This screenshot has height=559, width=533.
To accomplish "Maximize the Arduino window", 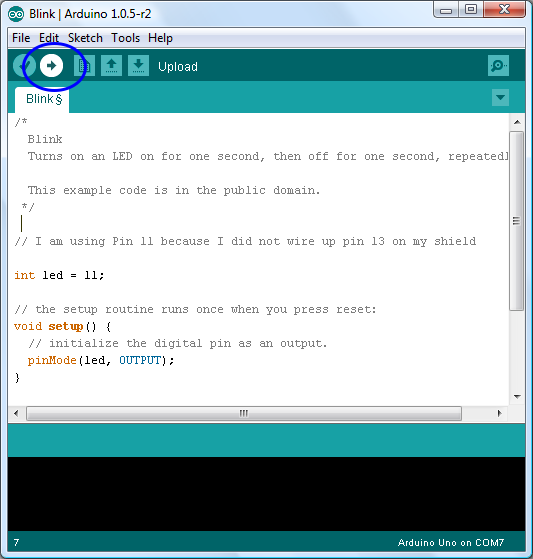I will point(471,10).
